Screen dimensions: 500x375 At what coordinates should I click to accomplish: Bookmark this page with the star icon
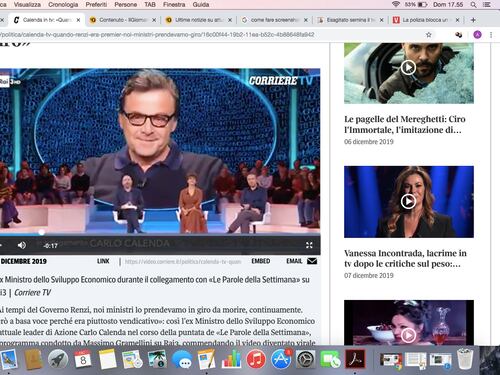[x=429, y=35]
